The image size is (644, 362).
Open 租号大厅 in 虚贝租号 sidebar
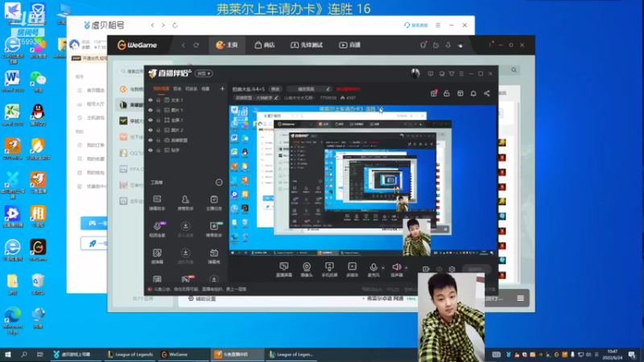point(91,105)
